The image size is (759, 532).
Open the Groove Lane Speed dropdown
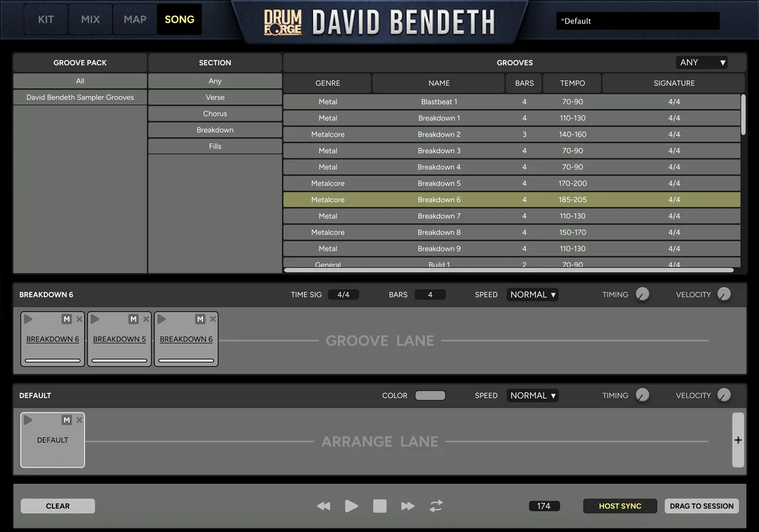(533, 295)
